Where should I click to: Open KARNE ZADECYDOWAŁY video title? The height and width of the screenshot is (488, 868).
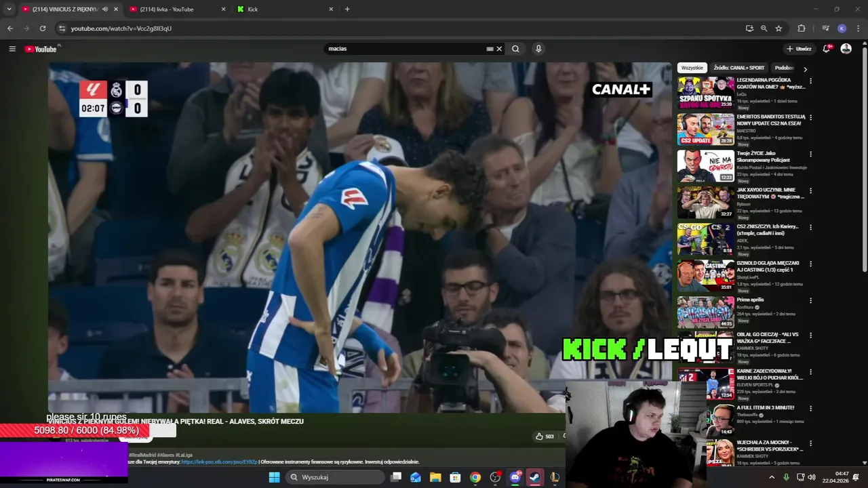[x=770, y=374]
